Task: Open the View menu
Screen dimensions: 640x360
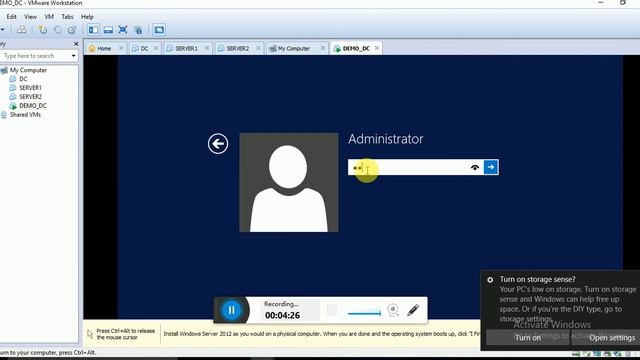Action: tap(30, 17)
